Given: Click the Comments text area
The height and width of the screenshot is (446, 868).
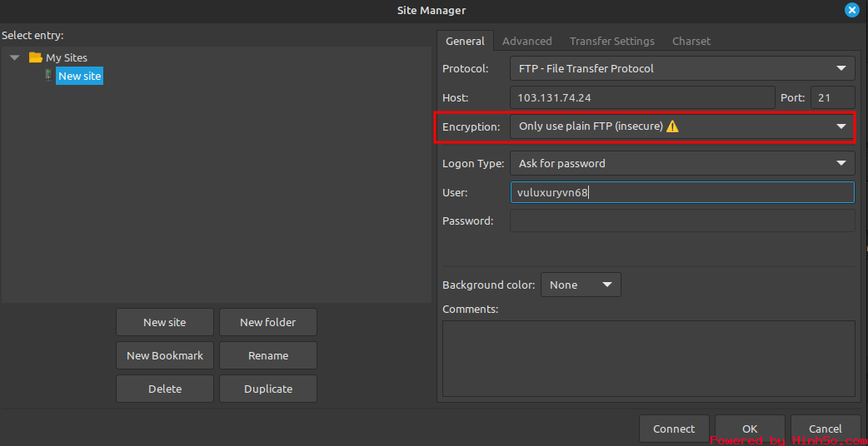Looking at the screenshot, I should [648, 359].
